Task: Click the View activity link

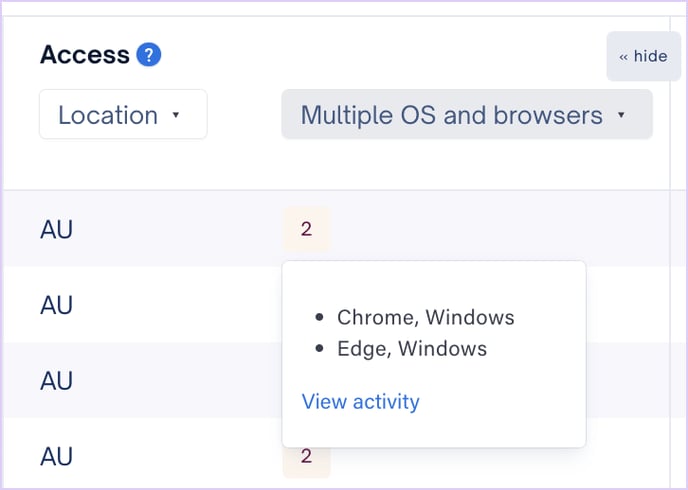Action: pos(361,401)
